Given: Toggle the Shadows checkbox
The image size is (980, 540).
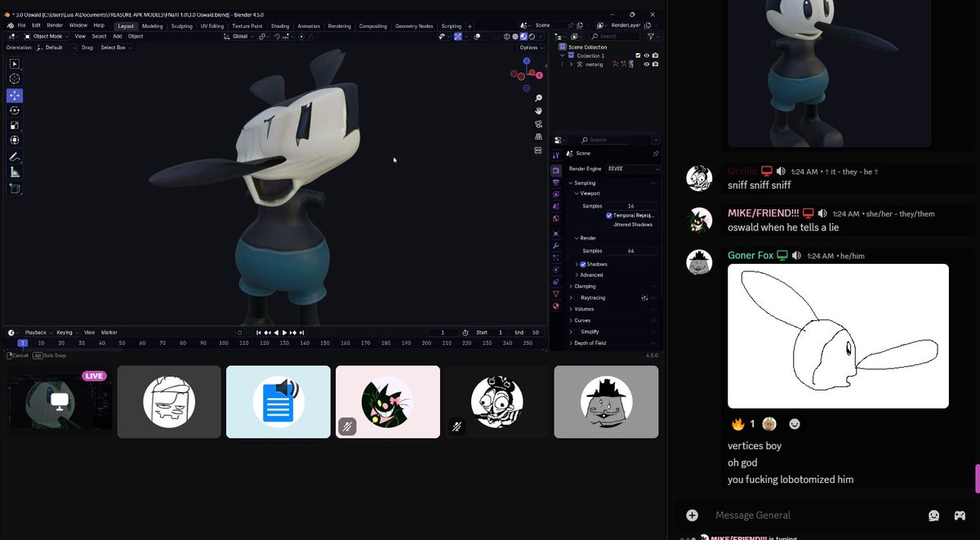Looking at the screenshot, I should pyautogui.click(x=582, y=264).
